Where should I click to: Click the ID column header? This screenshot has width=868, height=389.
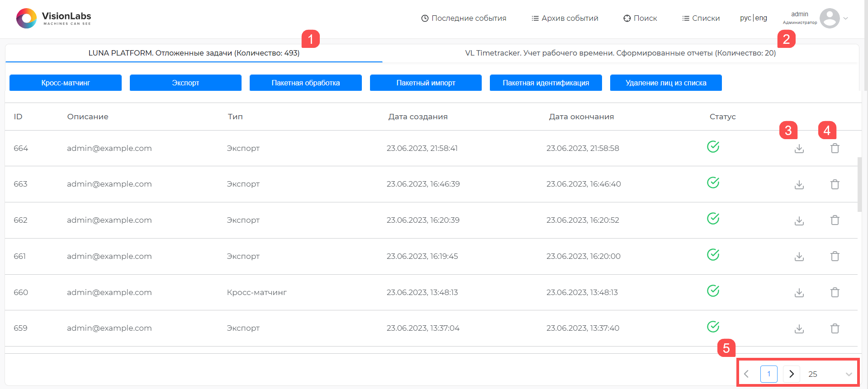point(18,117)
